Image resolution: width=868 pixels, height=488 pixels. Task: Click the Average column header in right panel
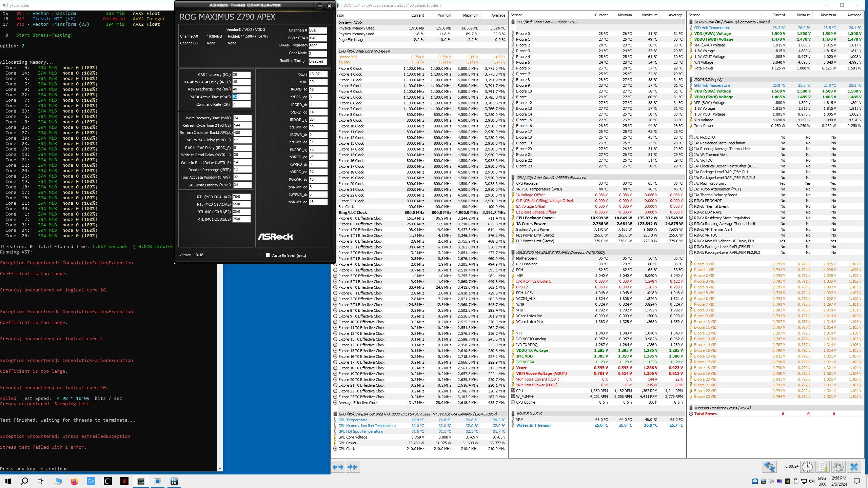[854, 15]
